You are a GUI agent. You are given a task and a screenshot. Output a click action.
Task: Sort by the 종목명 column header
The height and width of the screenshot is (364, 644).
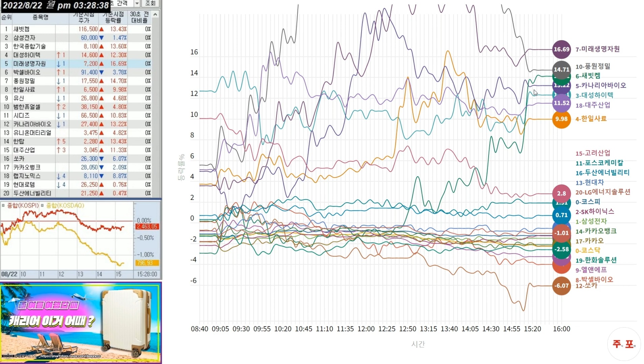(x=40, y=17)
